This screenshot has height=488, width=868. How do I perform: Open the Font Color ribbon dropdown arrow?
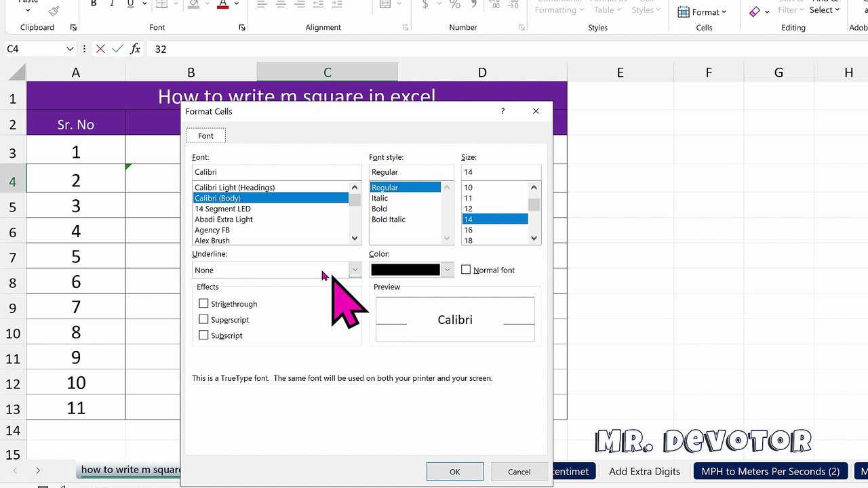(x=237, y=4)
